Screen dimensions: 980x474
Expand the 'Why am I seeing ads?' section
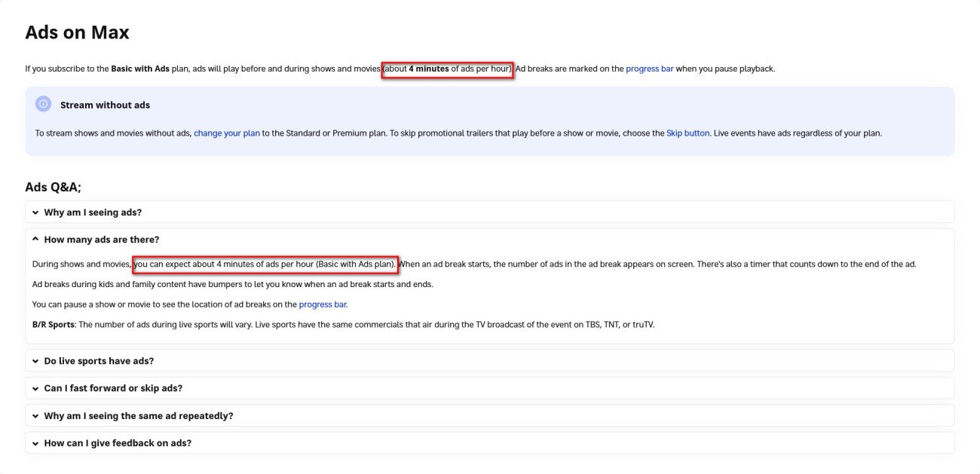point(93,213)
